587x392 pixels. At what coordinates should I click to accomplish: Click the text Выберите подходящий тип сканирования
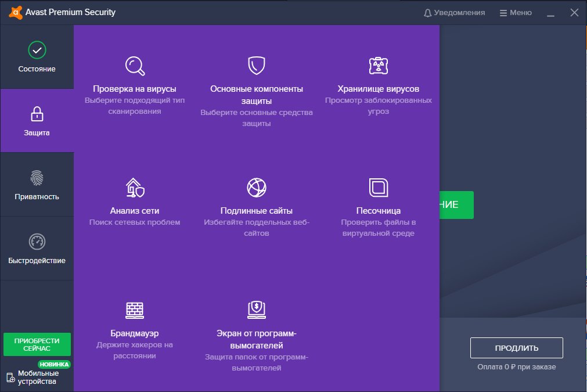click(135, 106)
